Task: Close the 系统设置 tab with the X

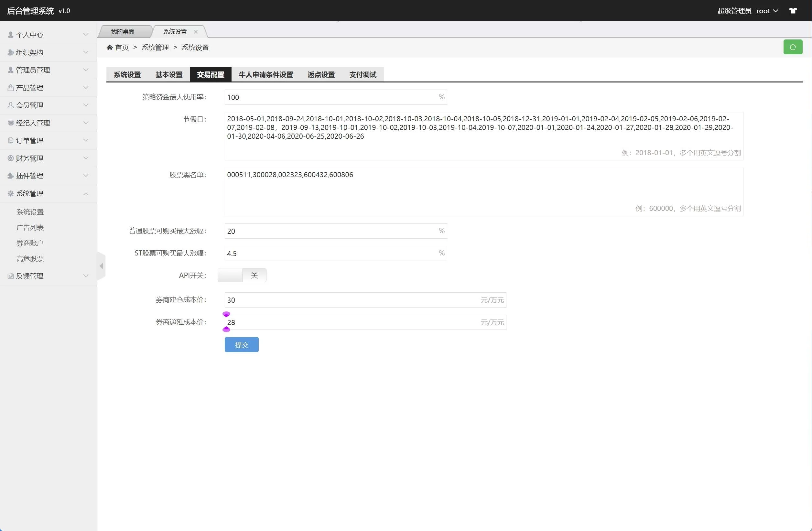Action: 196,32
